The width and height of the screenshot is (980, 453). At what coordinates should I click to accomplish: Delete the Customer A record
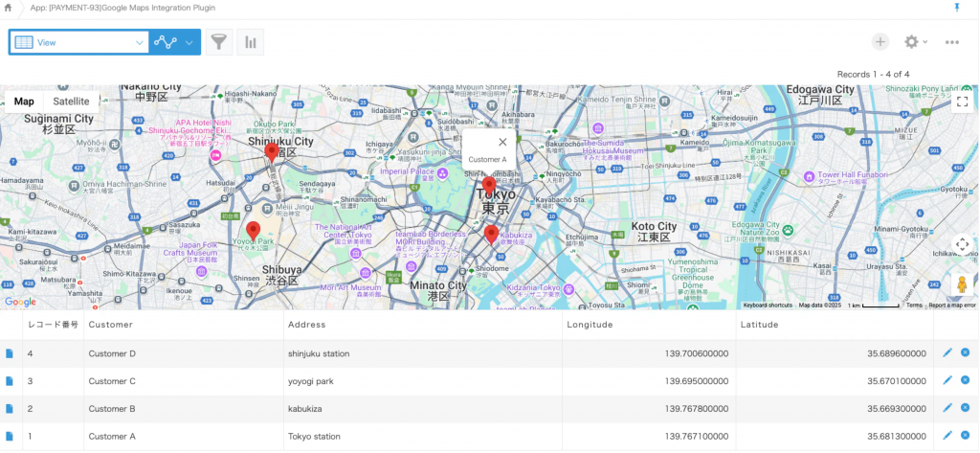point(965,436)
